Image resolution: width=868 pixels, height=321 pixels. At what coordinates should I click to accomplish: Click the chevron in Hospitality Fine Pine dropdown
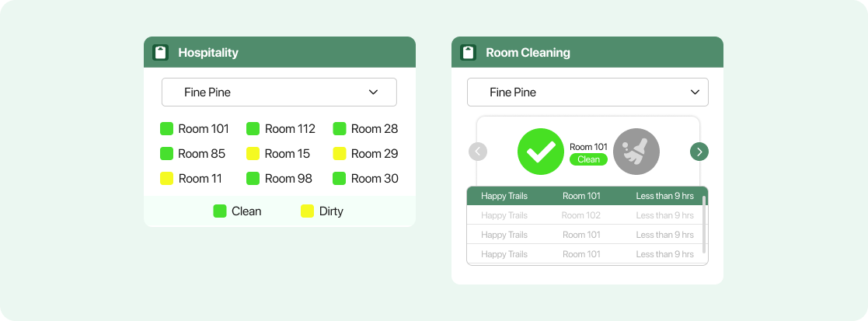(x=374, y=92)
